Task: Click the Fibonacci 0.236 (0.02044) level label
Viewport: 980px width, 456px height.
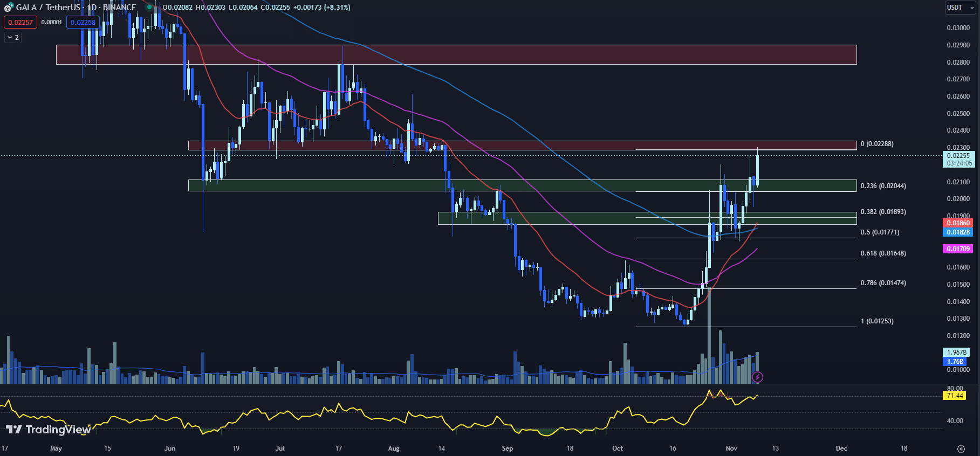Action: point(883,186)
